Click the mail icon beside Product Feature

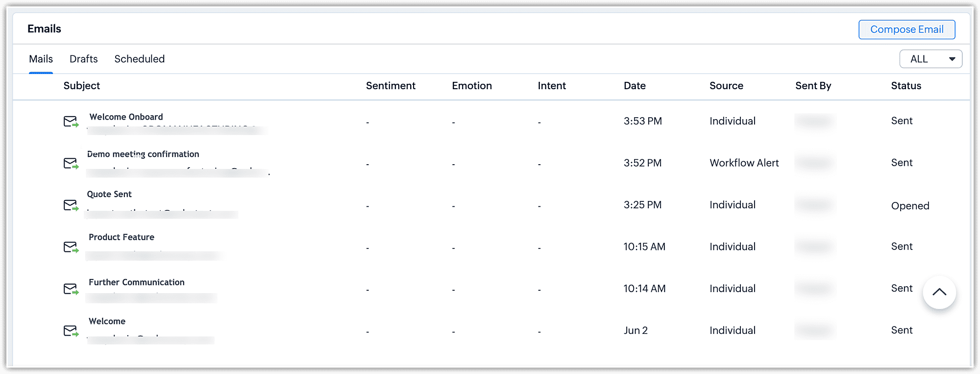(71, 247)
